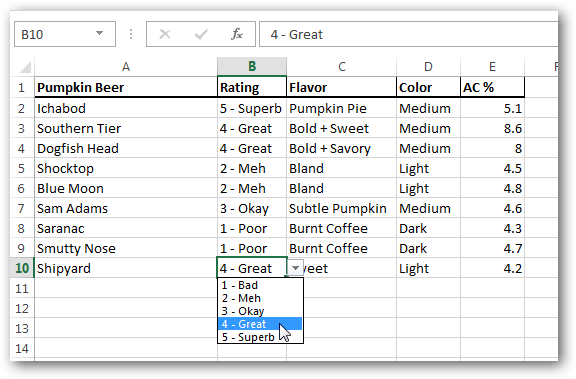This screenshot has height=379, width=576.
Task: Select column B header
Action: [x=252, y=67]
